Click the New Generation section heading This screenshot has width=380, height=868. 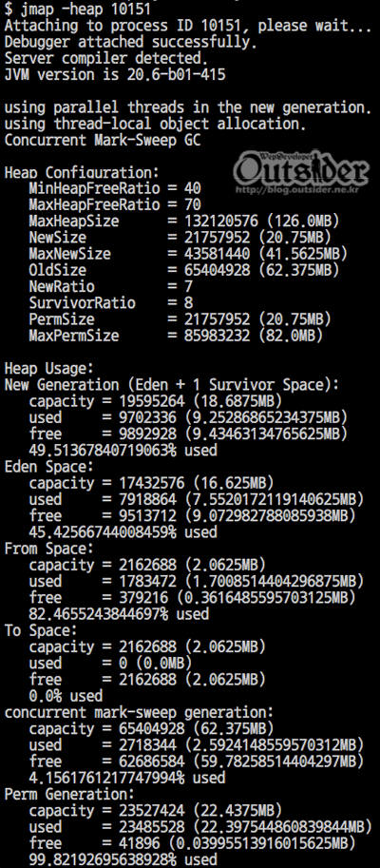click(172, 385)
